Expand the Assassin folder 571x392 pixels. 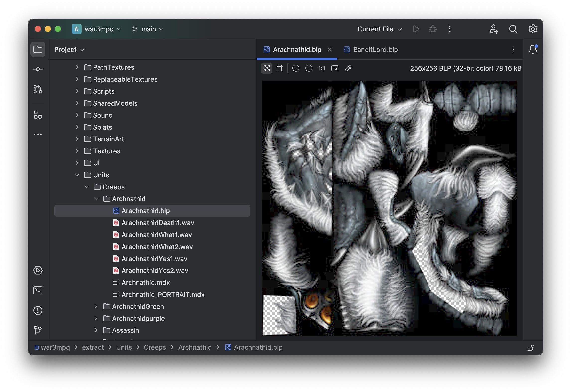[96, 330]
